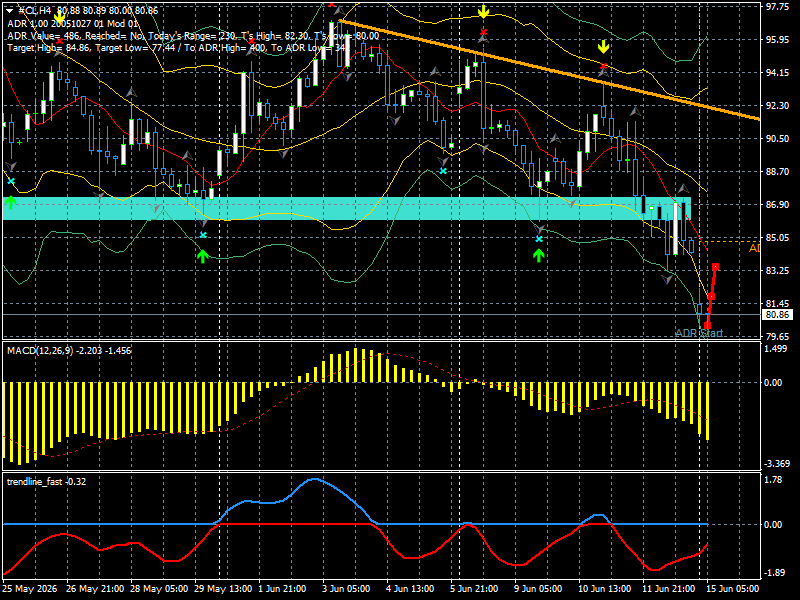Select the yellow down arrow above the 10 Jun peak

click(x=604, y=47)
